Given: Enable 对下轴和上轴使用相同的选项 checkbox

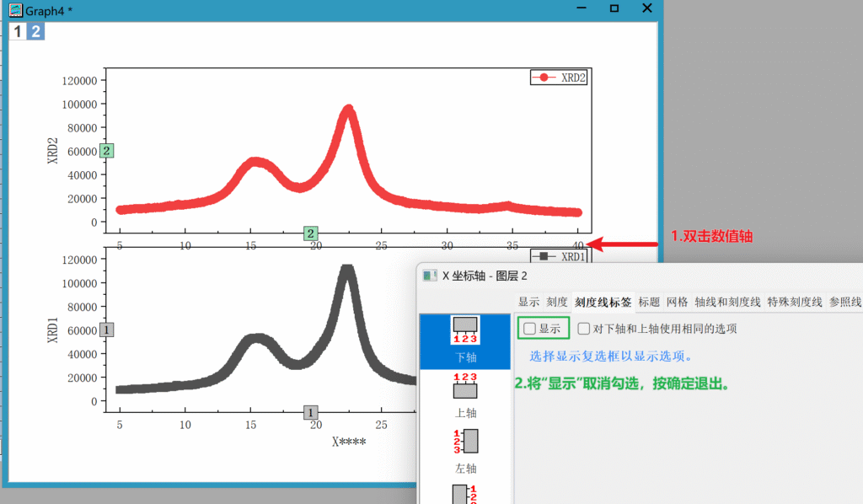Looking at the screenshot, I should click(x=584, y=329).
